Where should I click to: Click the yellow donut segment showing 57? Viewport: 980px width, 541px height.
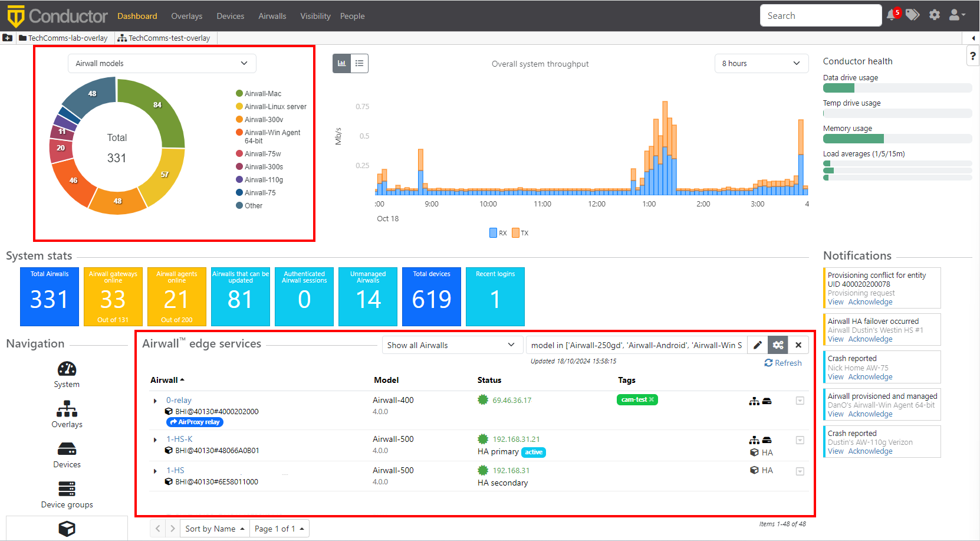165,175
